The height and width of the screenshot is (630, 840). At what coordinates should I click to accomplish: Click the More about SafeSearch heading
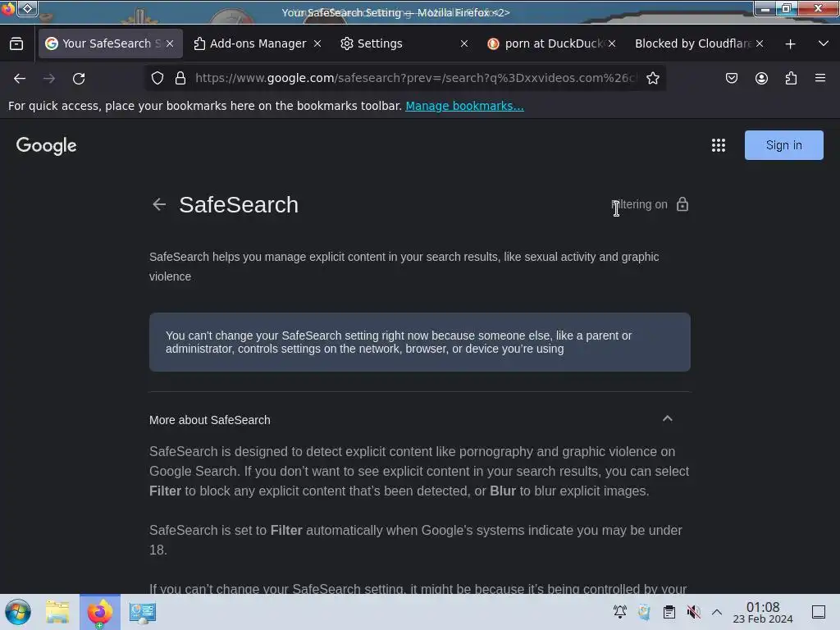[x=209, y=420]
